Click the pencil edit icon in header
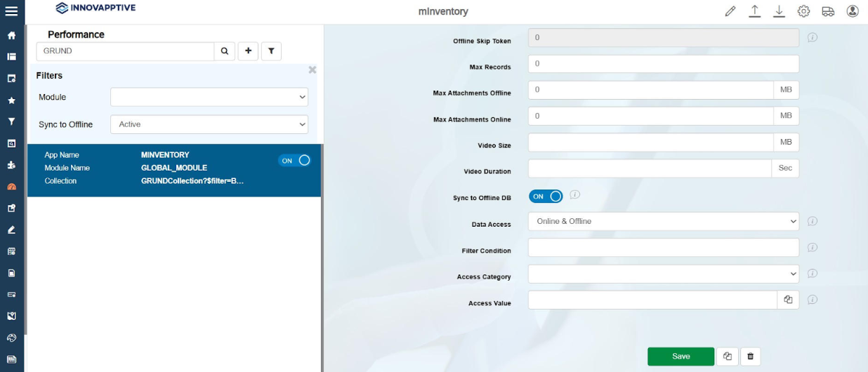 point(730,11)
